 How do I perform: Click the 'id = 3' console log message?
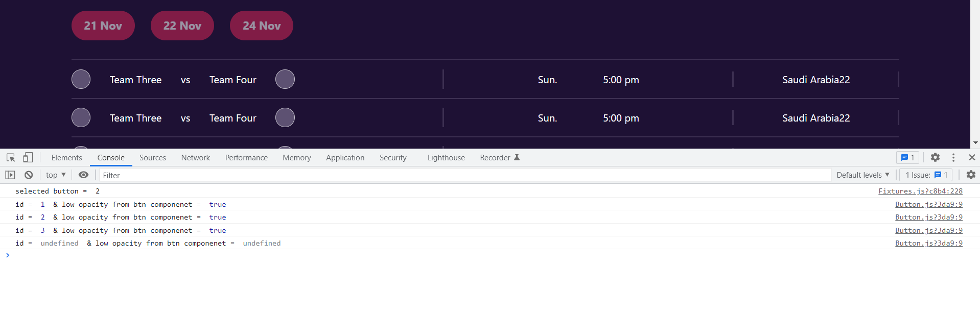121,230
